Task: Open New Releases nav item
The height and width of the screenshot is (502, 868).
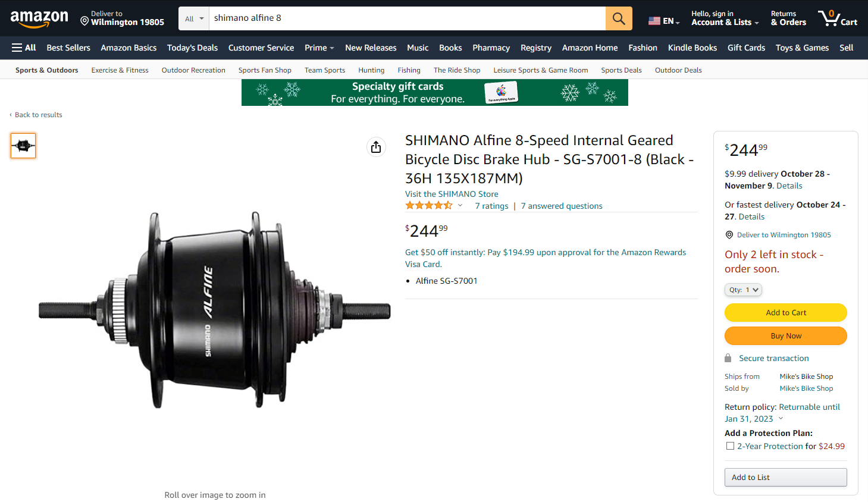Action: click(371, 48)
